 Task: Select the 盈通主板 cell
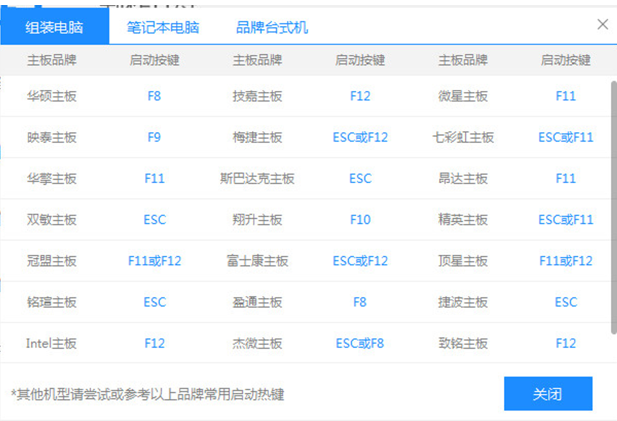257,302
